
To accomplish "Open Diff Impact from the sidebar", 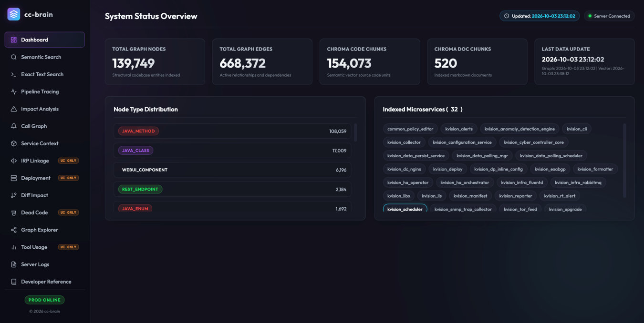I will pyautogui.click(x=45, y=195).
